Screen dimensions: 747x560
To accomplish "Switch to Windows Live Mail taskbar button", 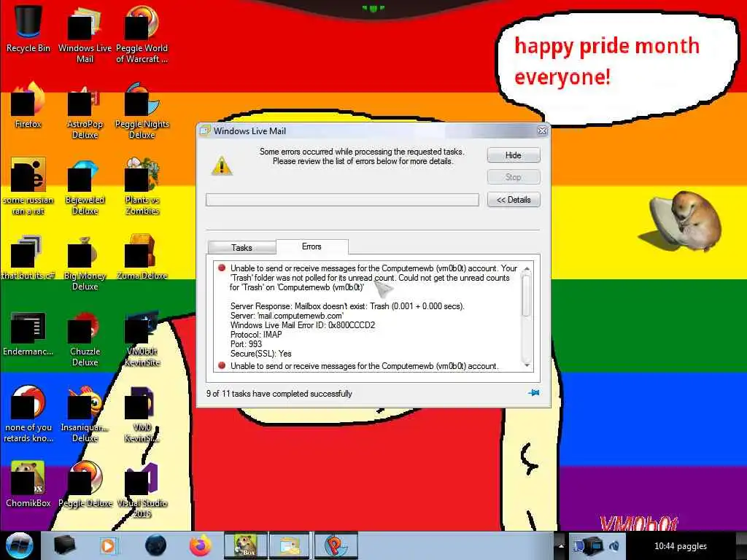I will tap(290, 545).
